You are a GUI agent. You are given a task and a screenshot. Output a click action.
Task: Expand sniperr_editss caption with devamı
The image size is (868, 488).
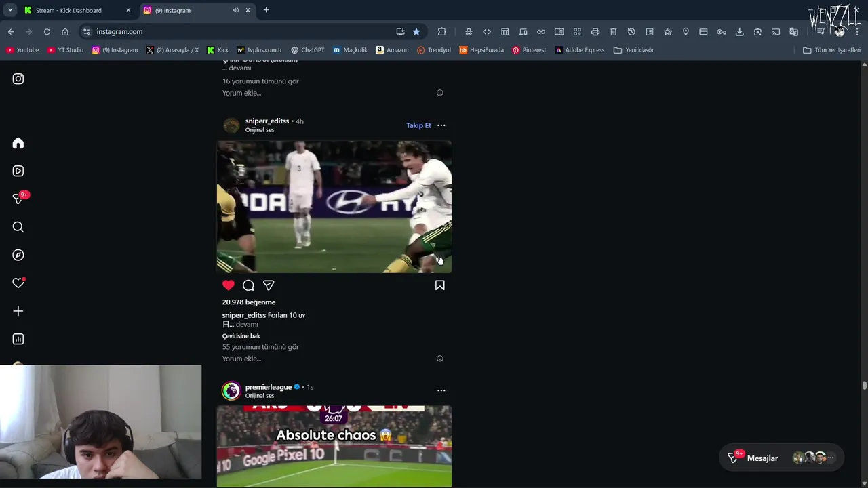(247, 325)
